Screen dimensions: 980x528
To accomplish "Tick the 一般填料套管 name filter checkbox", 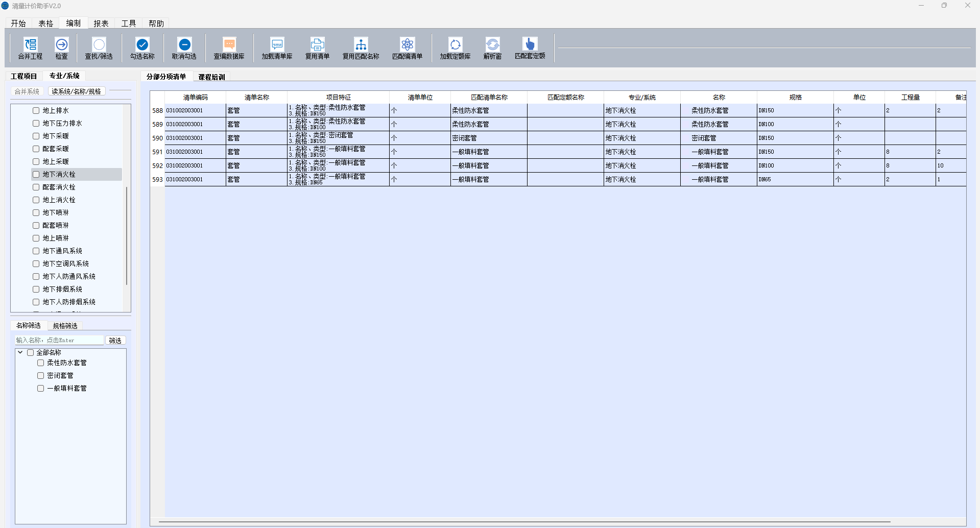I will (41, 388).
